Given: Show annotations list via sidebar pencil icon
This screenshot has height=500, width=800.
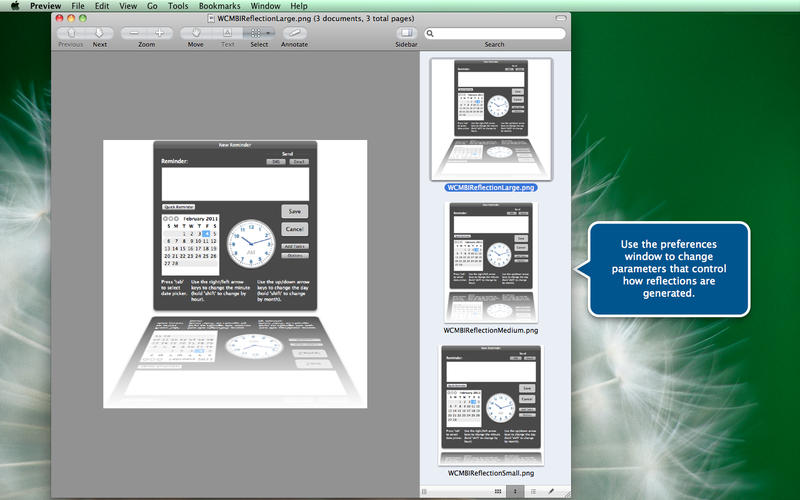Looking at the screenshot, I should point(551,491).
